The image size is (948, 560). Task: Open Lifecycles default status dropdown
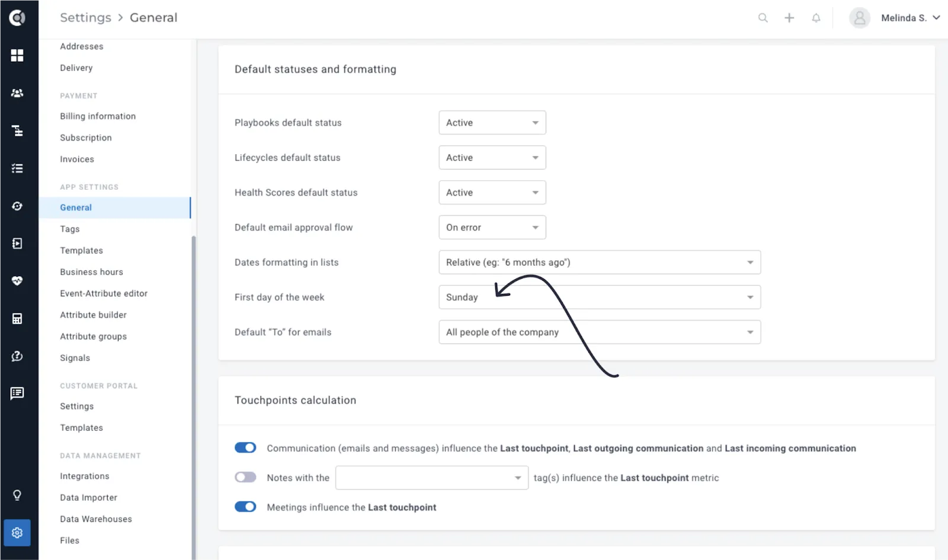point(492,158)
